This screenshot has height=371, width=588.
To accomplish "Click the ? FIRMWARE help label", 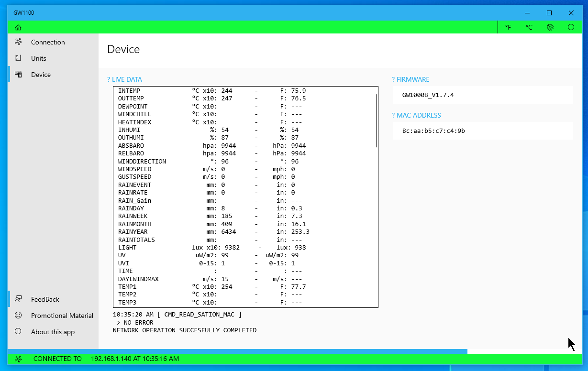I will [410, 80].
